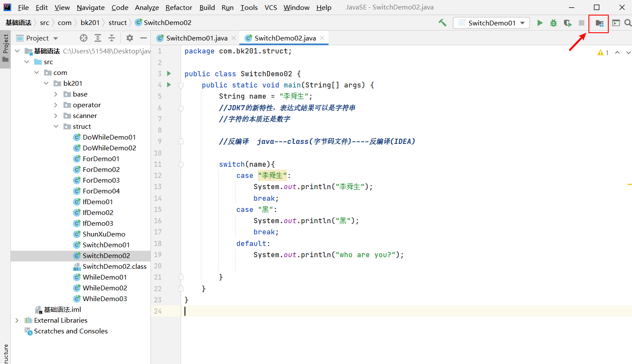Screen dimensions: 632x364
Task: Click the Build project hammer icon
Action: coord(442,23)
